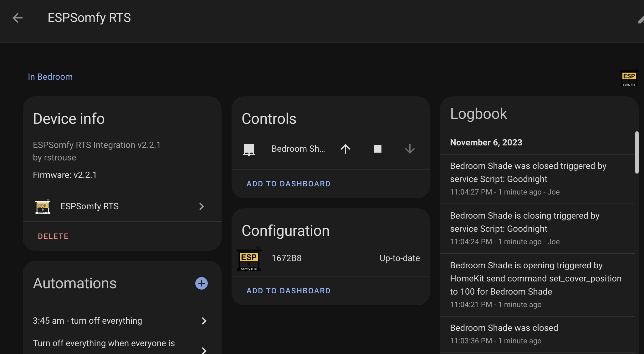
Task: Open the ESPSomfy RTS logo in Configuration
Action: (249, 259)
